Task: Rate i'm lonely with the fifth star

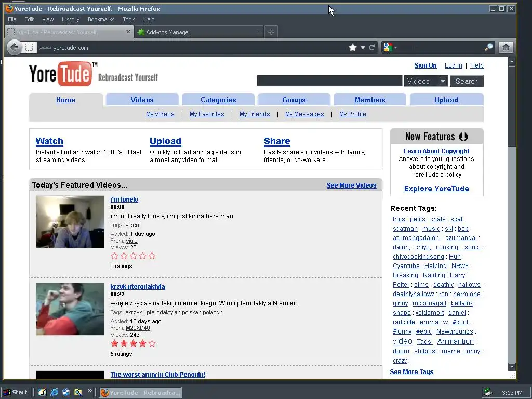Action: point(152,256)
